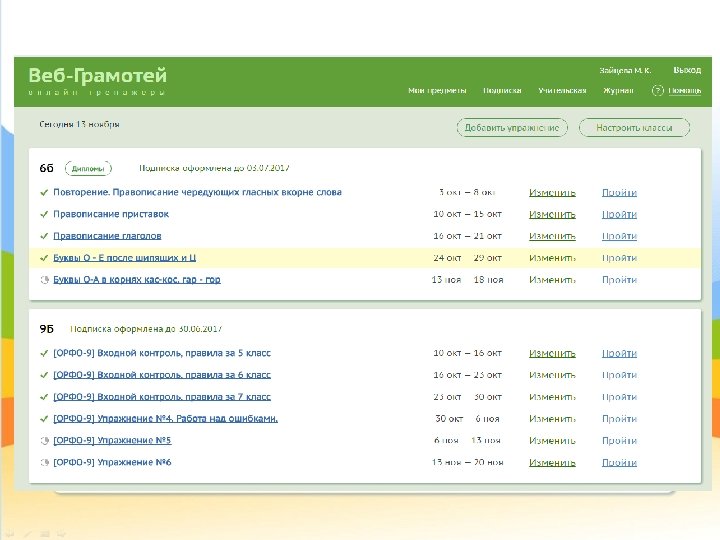Click Пройти for Правописание глаголов

coord(619,236)
